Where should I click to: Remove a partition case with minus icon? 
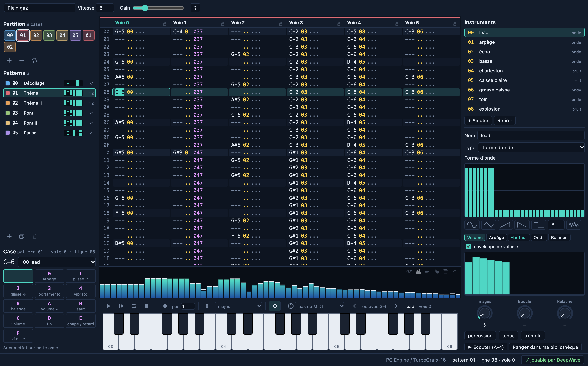(x=22, y=60)
